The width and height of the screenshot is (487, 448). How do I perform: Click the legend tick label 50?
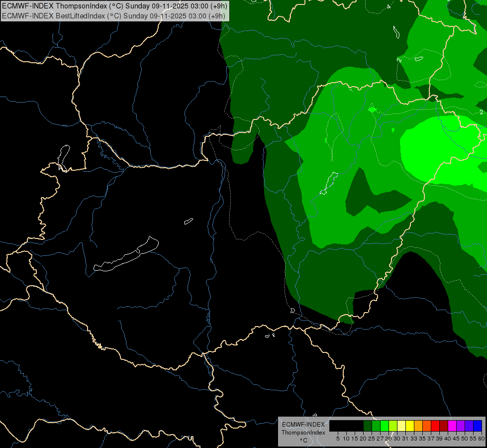[x=465, y=439]
